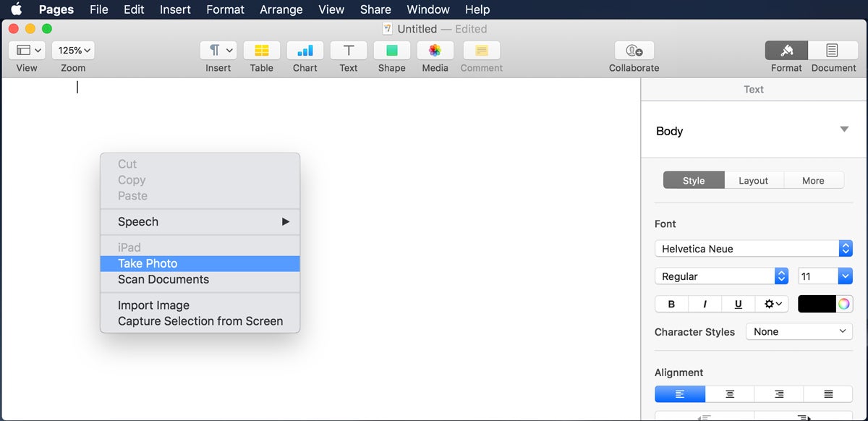Show the Format inspector
This screenshot has width=868, height=421.
tap(786, 50)
